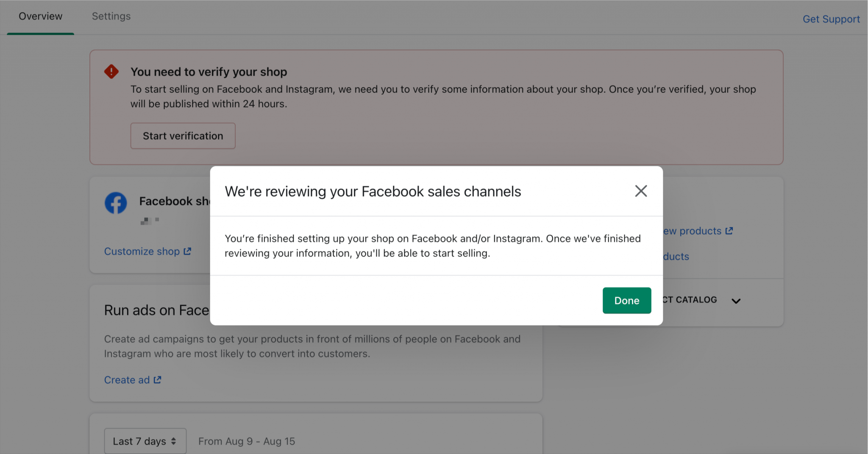The width and height of the screenshot is (868, 454).
Task: Click the blurred shop name thumbnail
Action: (149, 221)
